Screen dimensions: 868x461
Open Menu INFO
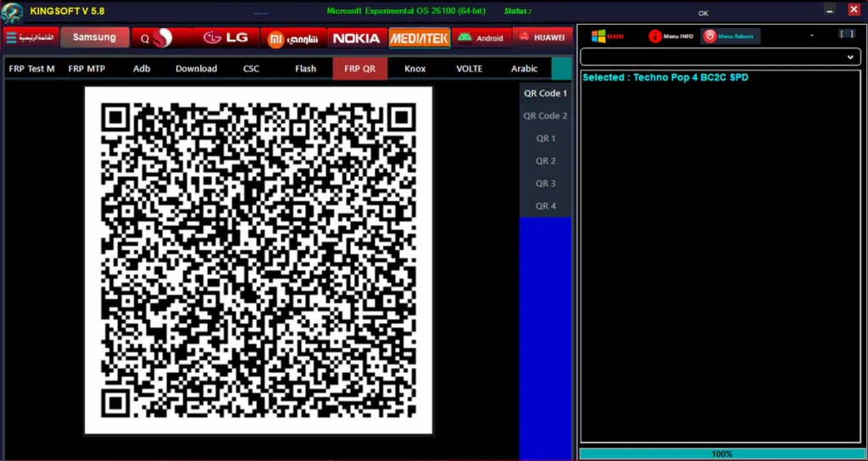point(671,36)
